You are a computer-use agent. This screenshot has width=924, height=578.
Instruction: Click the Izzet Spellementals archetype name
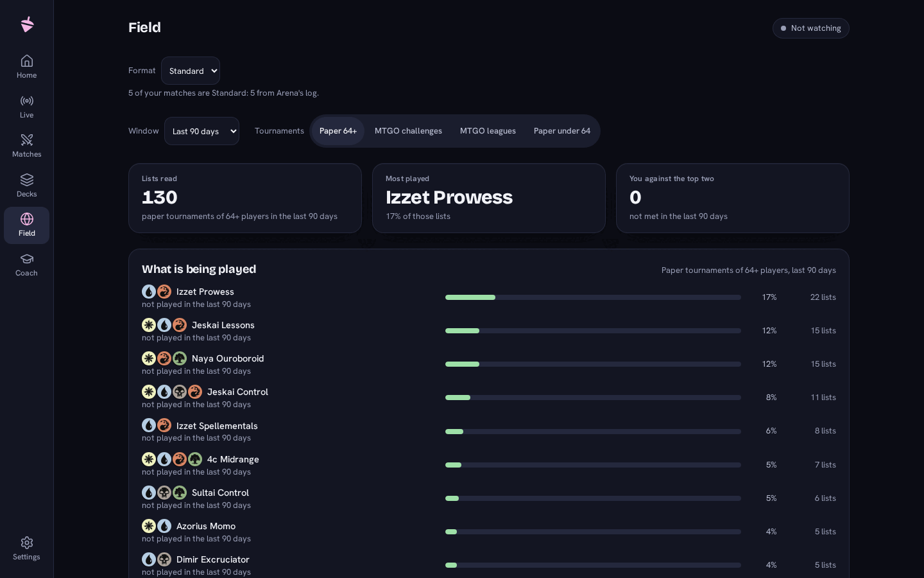coord(217,426)
